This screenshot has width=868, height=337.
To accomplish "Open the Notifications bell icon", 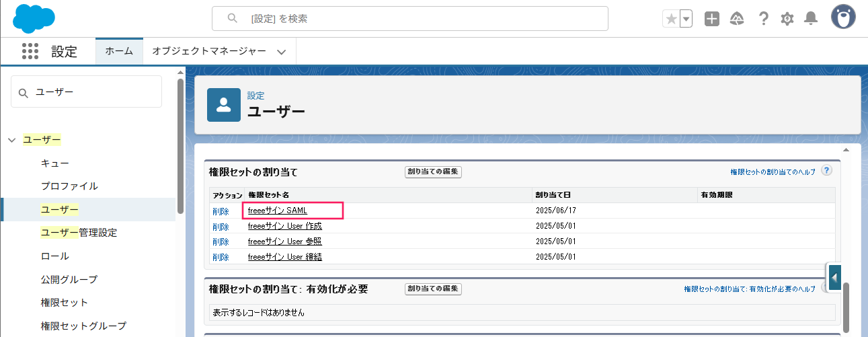I will click(812, 19).
